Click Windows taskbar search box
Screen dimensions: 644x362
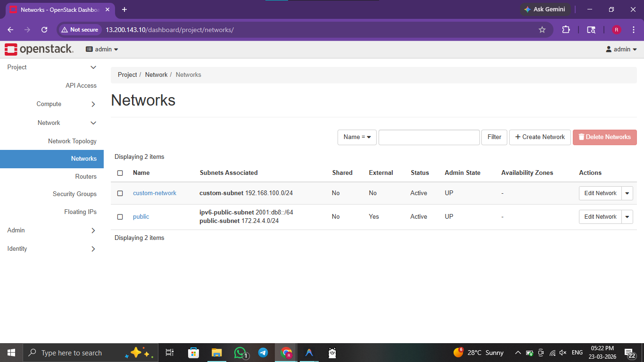(x=90, y=353)
